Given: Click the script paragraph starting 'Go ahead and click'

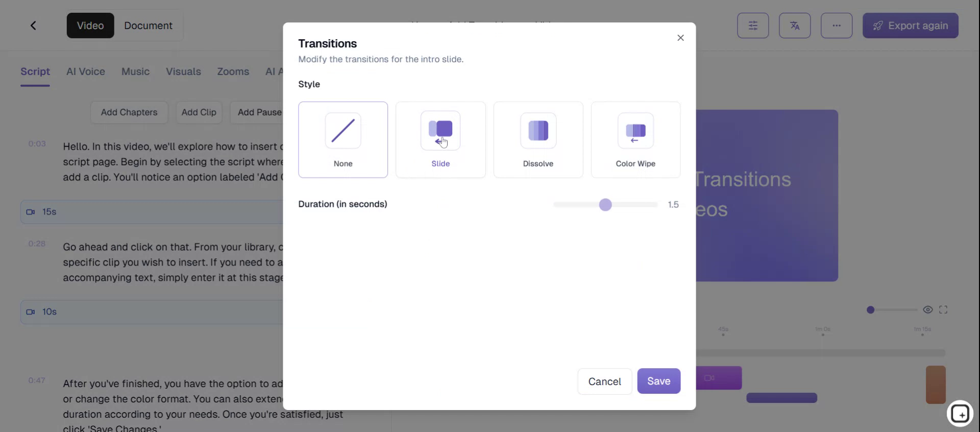Looking at the screenshot, I should [173, 262].
